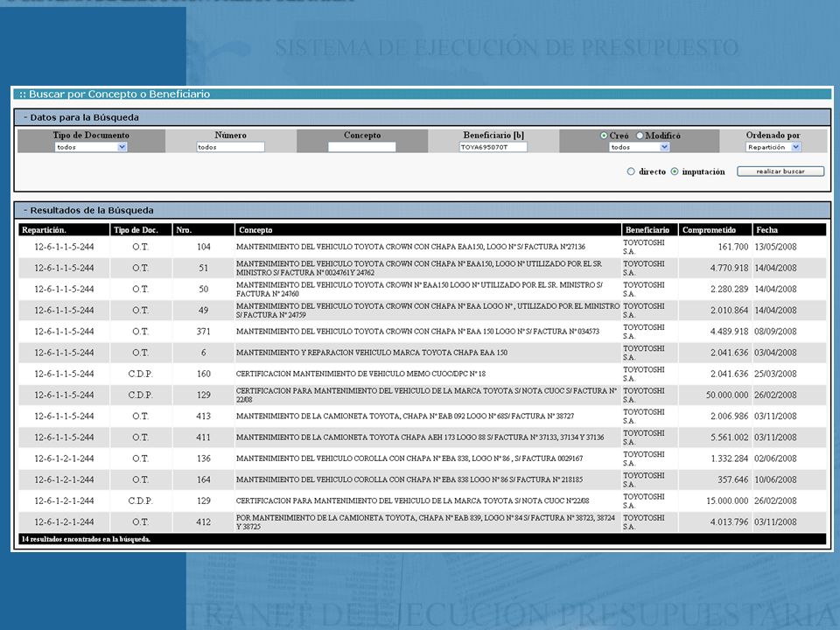Click the Nro. column header
The height and width of the screenshot is (630, 840).
coord(204,230)
